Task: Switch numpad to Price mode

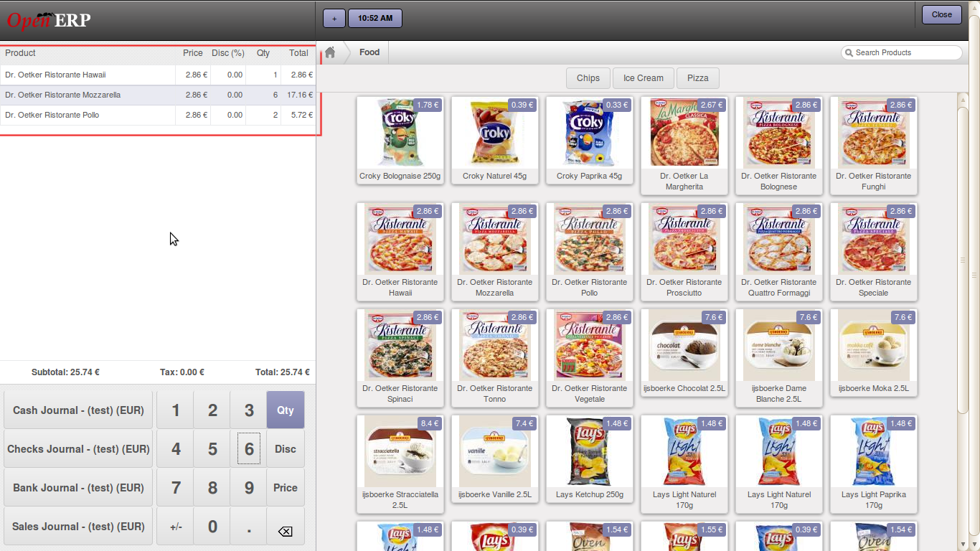Action: [286, 488]
